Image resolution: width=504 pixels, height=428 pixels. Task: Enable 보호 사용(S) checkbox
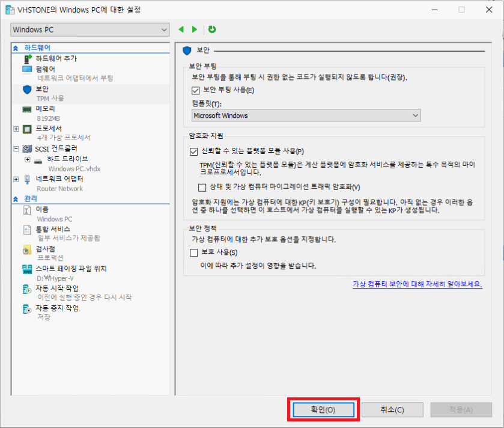tap(194, 252)
